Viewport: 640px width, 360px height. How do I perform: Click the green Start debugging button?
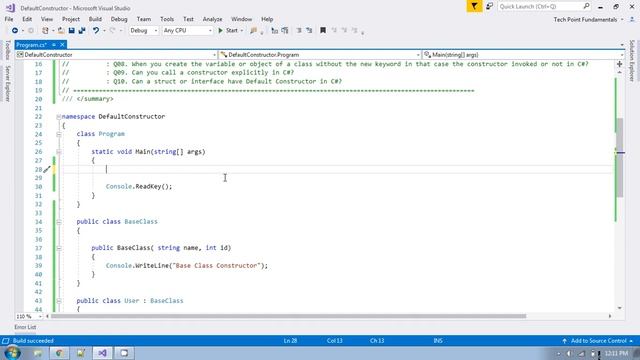(x=228, y=31)
